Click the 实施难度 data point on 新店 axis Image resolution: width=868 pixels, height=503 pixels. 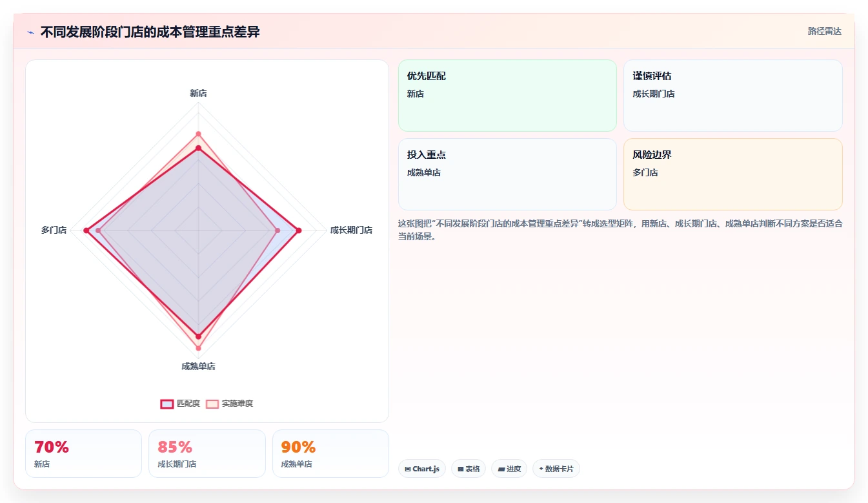198,134
